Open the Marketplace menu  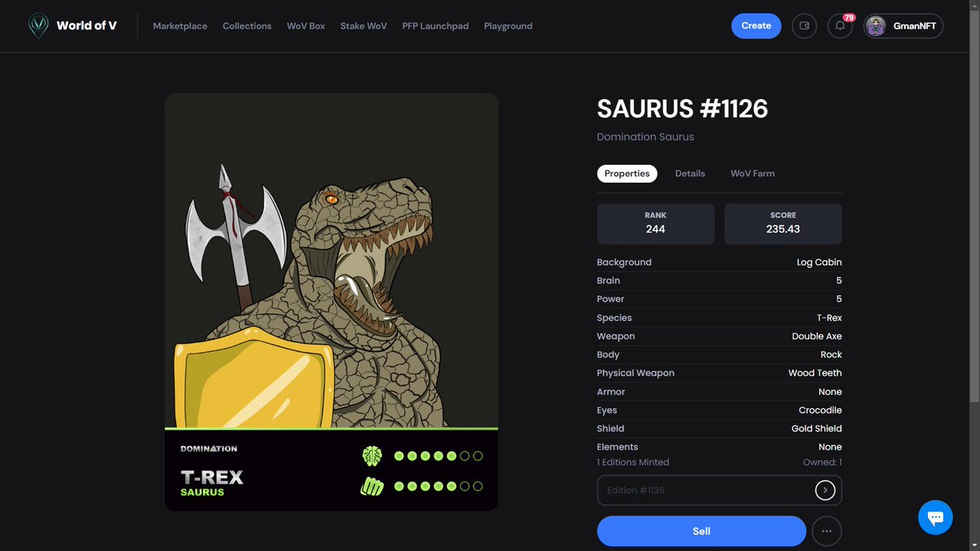(180, 26)
